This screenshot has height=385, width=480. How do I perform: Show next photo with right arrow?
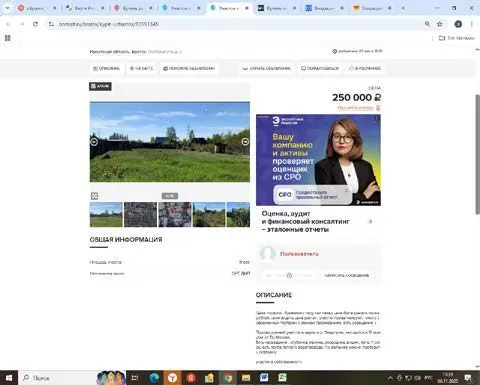245,142
